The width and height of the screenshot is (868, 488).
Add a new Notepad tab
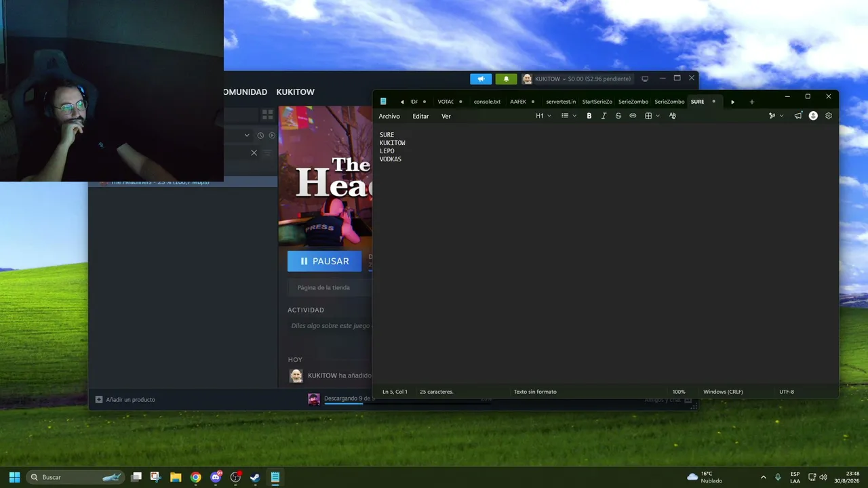pyautogui.click(x=751, y=102)
